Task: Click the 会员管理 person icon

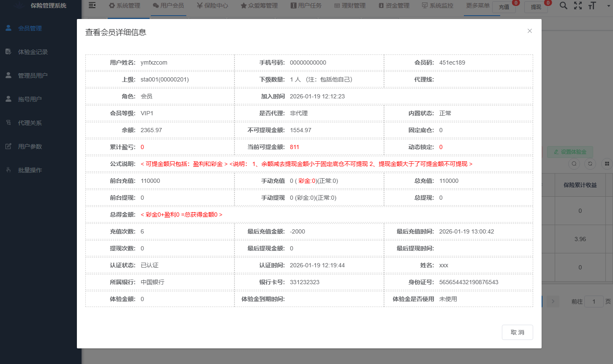Action: click(x=8, y=28)
